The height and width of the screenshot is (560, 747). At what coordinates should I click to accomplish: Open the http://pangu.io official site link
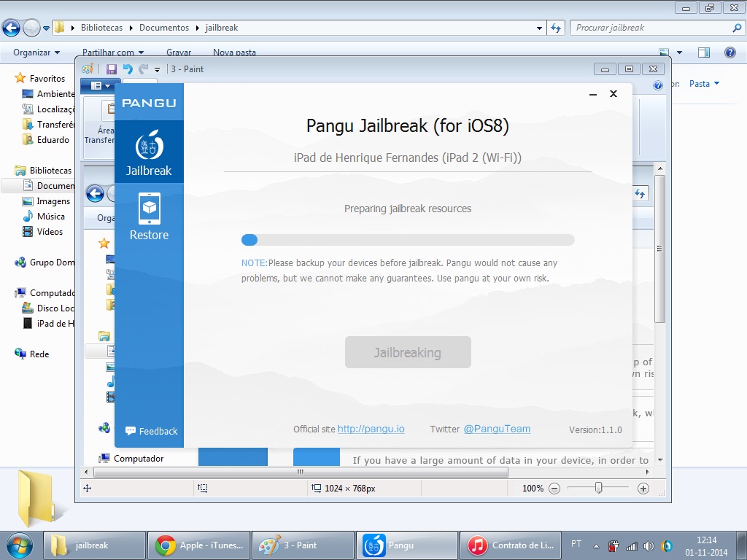(x=371, y=429)
